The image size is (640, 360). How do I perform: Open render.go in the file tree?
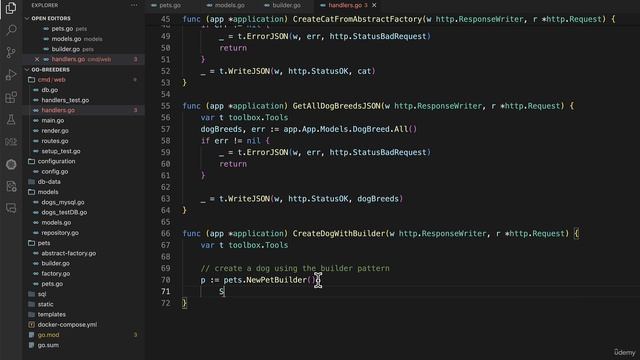(x=55, y=131)
